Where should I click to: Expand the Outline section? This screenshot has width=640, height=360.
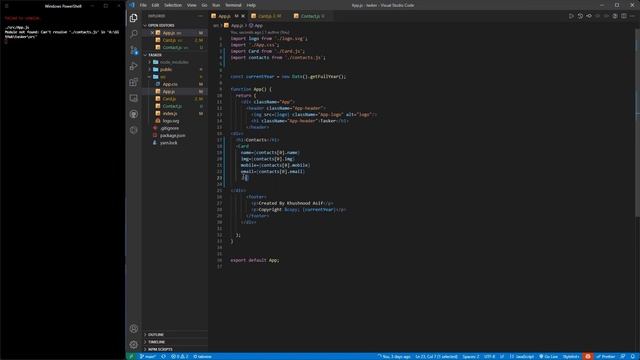point(176,335)
